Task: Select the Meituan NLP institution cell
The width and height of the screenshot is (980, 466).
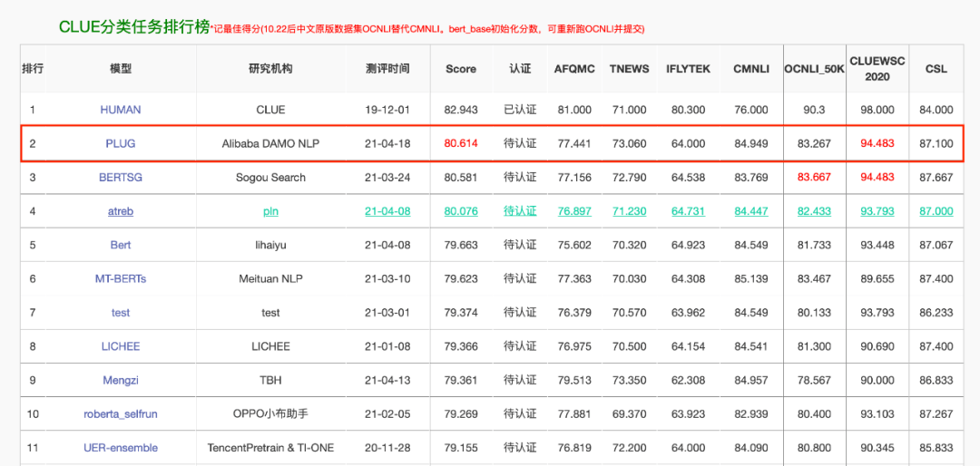Action: pyautogui.click(x=270, y=278)
